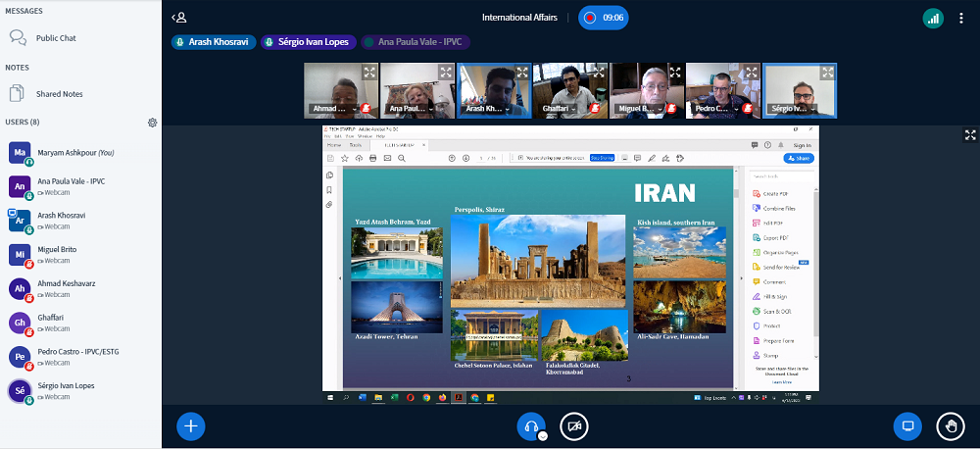The image size is (980, 449).
Task: Open the manage users gear menu
Action: (152, 123)
